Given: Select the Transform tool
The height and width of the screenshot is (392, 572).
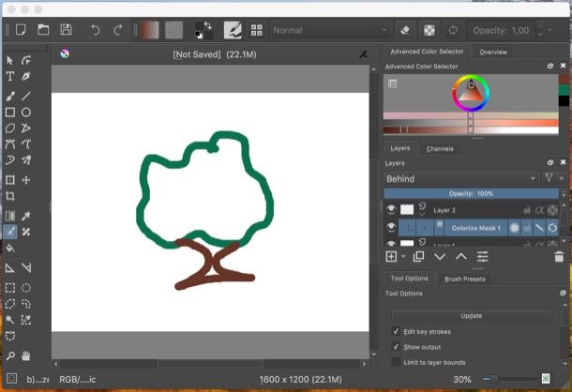Looking at the screenshot, I should pos(10,180).
